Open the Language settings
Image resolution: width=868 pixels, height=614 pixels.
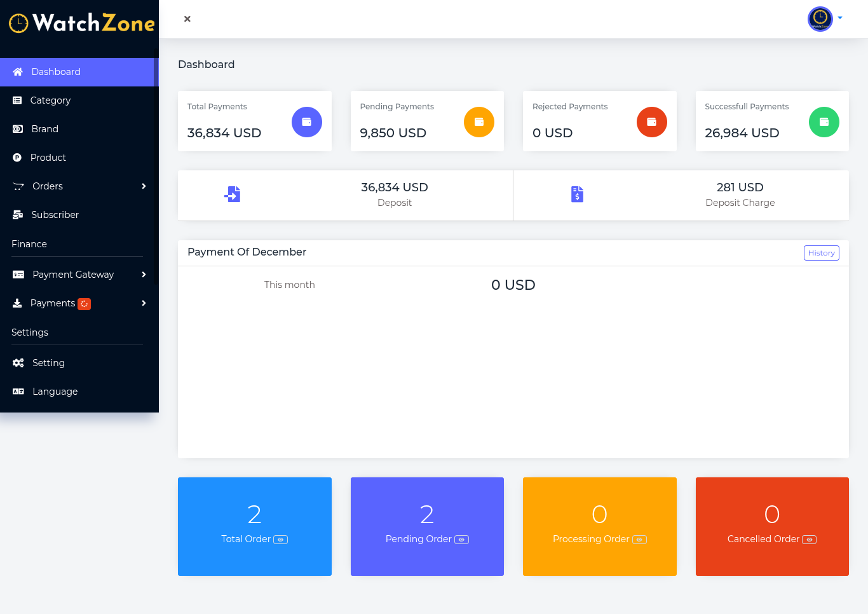pos(55,392)
